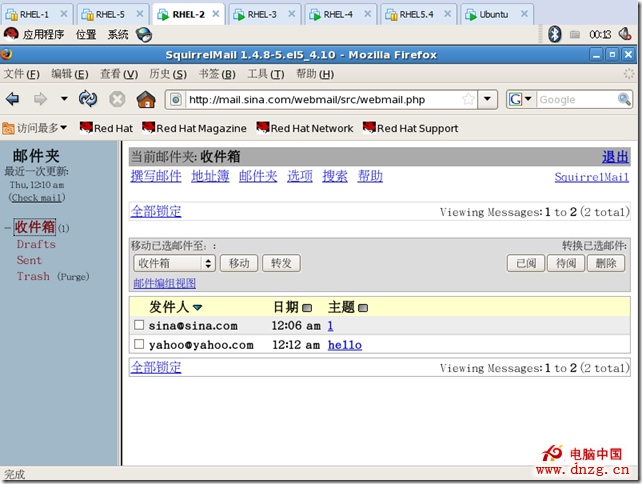Image resolution: width=642 pixels, height=484 pixels.
Task: Select the yahoo@yahoo.com message checkbox
Action: tap(139, 344)
